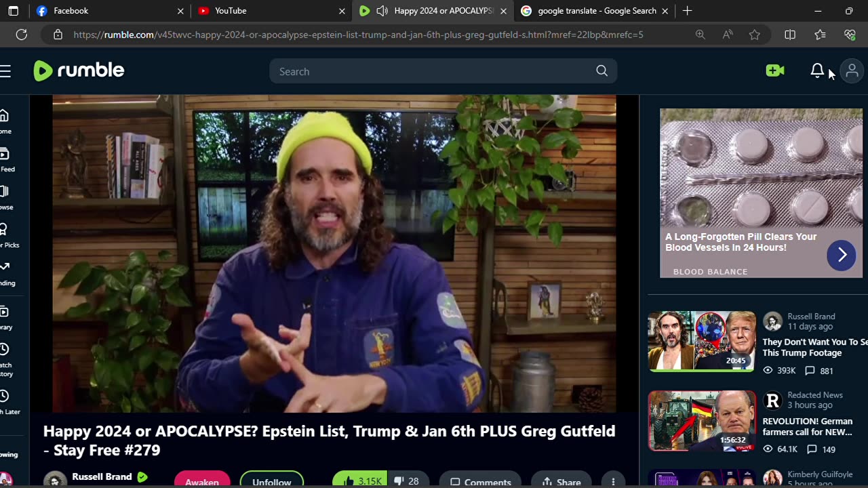
Task: Click the Redacted News 'R' avatar
Action: 772,400
